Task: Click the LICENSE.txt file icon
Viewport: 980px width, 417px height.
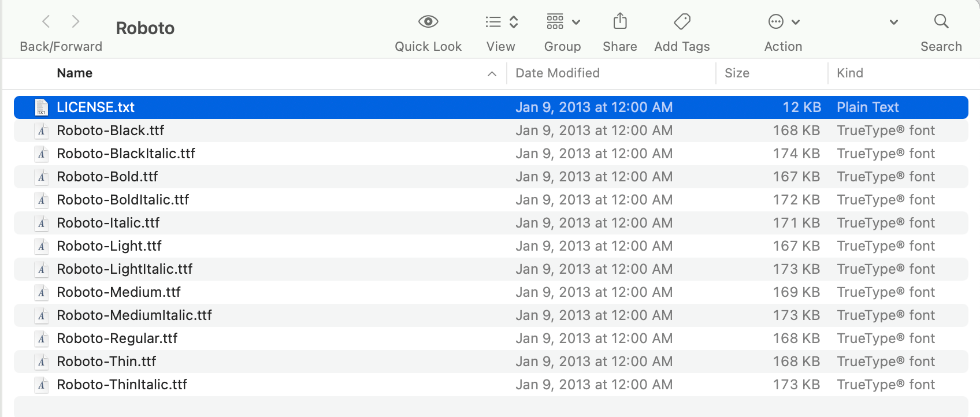Action: (x=42, y=107)
